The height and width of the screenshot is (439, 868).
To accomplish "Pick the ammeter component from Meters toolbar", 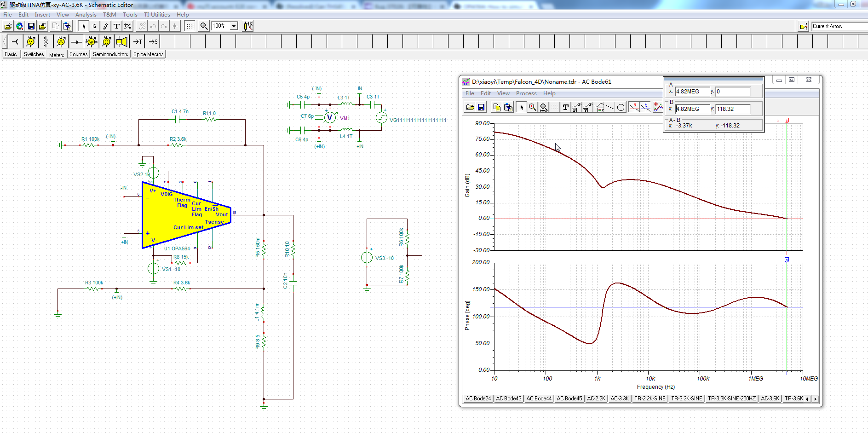I will [61, 42].
